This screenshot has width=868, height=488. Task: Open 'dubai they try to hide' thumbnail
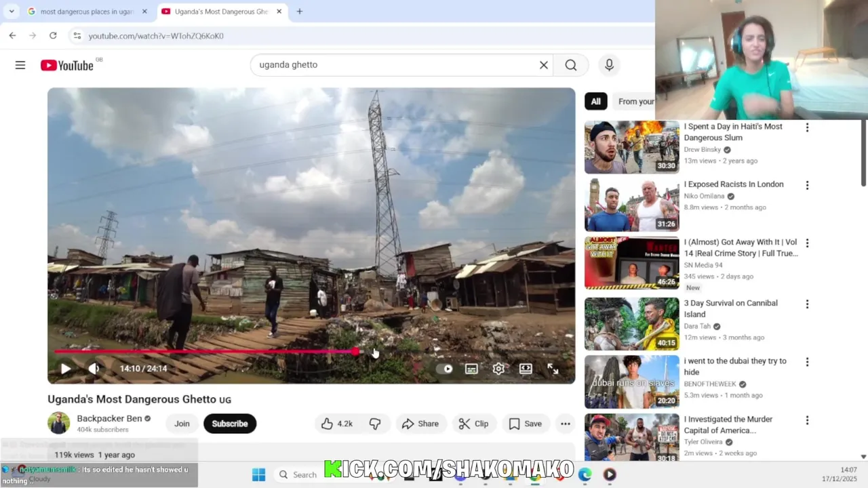click(632, 382)
